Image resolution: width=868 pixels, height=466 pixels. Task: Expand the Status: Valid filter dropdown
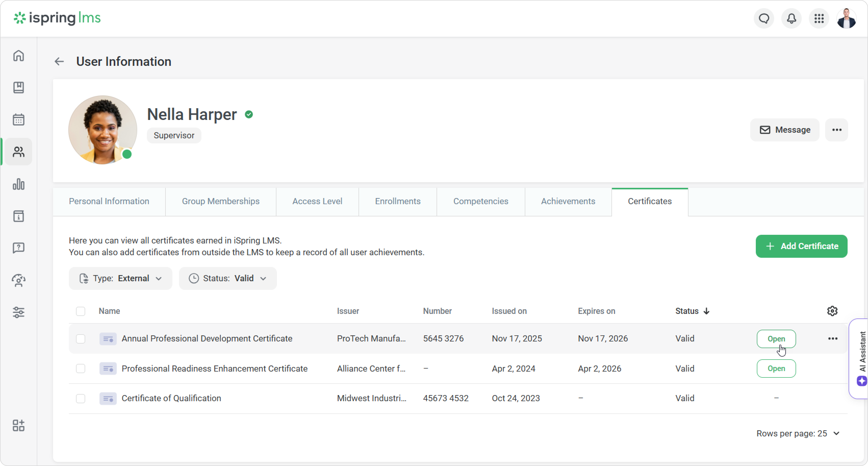click(227, 278)
